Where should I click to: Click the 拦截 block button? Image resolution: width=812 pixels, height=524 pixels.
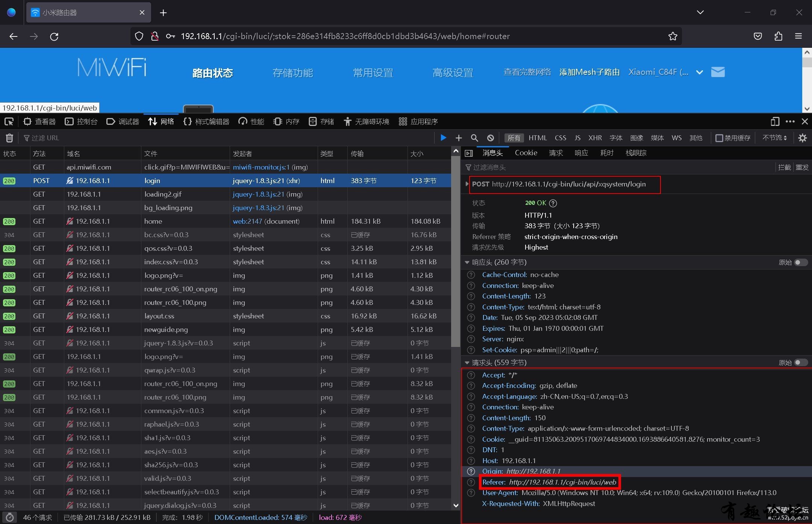click(784, 167)
